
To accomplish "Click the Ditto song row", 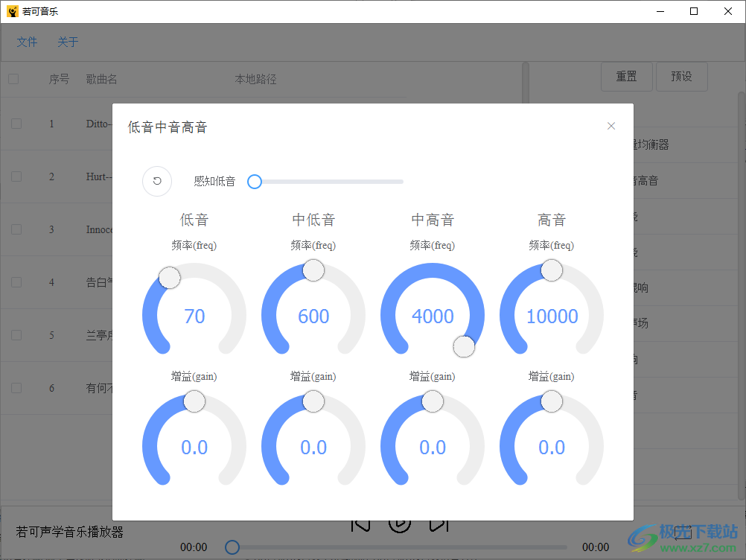I will pos(56,124).
